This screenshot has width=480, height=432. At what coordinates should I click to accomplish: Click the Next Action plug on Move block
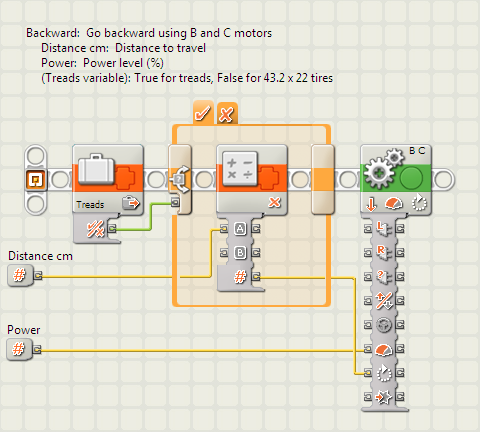pyautogui.click(x=368, y=397)
